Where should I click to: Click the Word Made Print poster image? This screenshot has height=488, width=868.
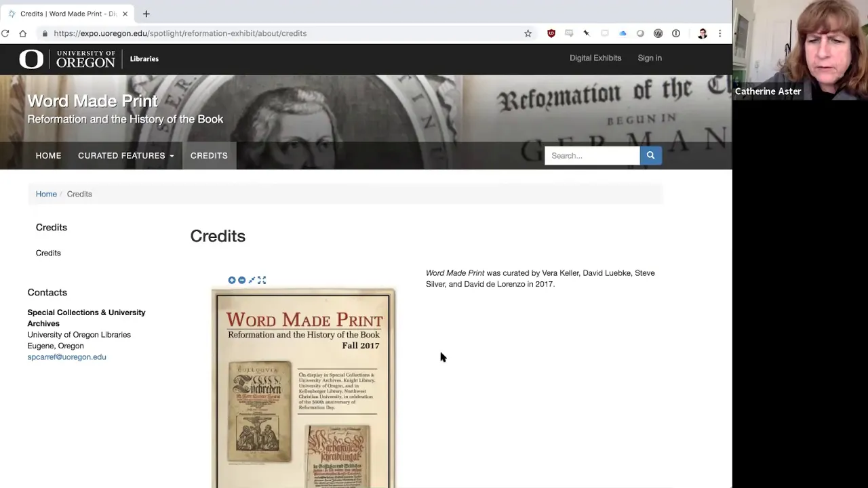(x=303, y=388)
